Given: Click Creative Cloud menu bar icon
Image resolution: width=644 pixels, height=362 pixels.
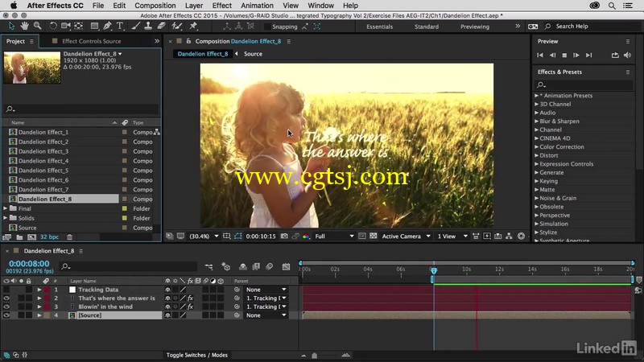Looking at the screenshot, I should 594,6.
